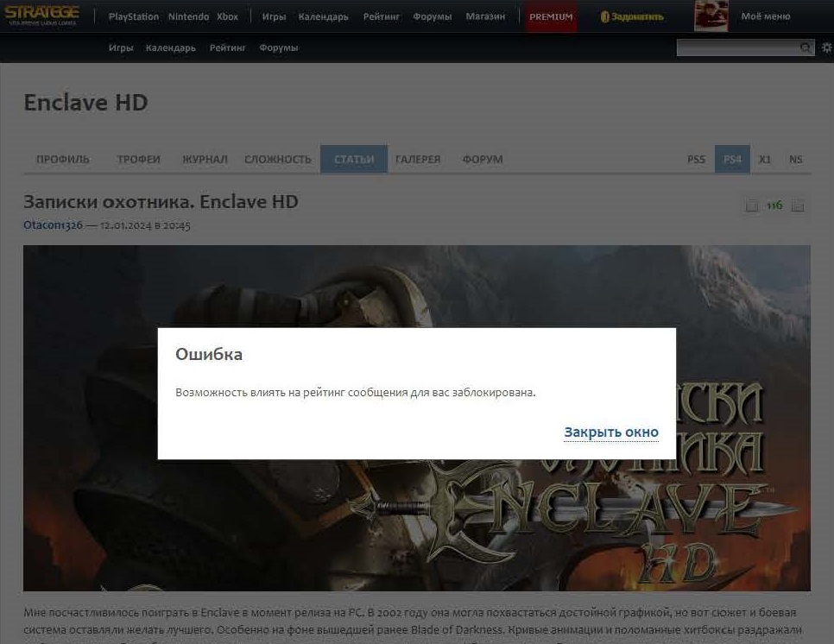
Task: Switch to the ПРОФИЛЬ tab
Action: [63, 159]
